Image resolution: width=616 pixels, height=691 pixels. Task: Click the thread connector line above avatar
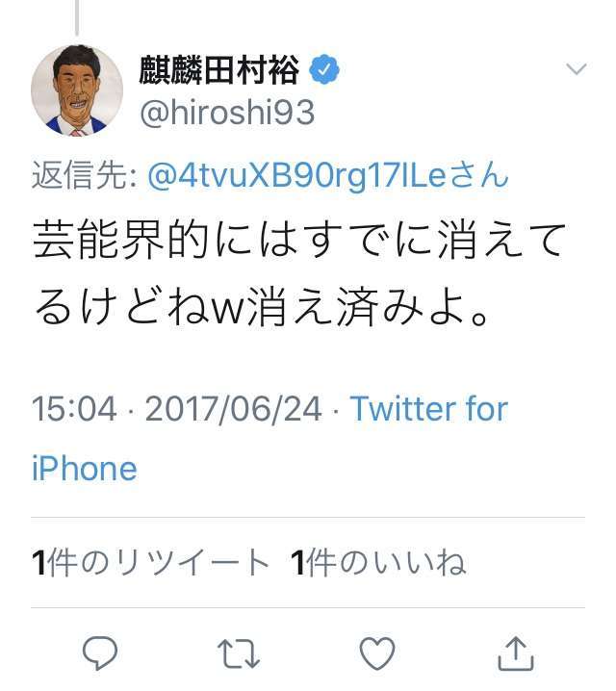pyautogui.click(x=77, y=17)
